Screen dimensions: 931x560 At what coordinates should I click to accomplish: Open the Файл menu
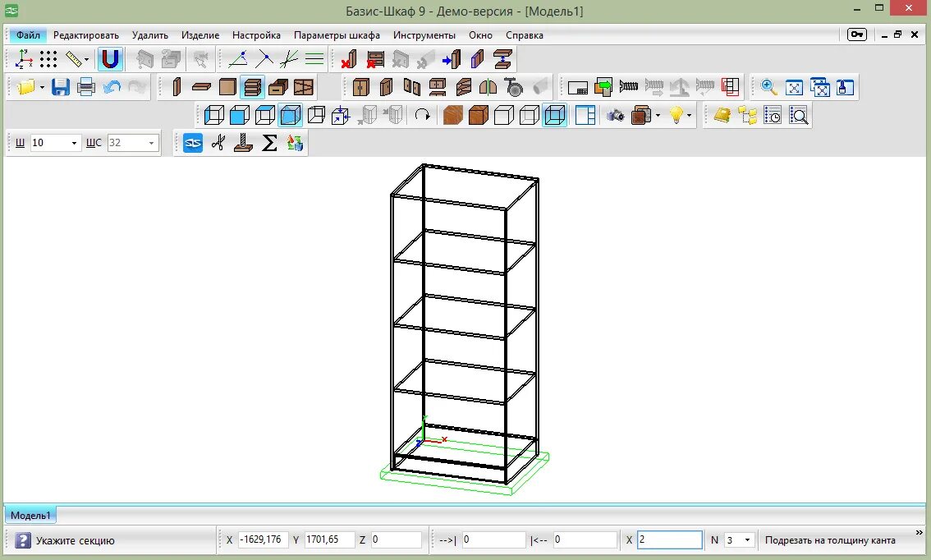28,35
